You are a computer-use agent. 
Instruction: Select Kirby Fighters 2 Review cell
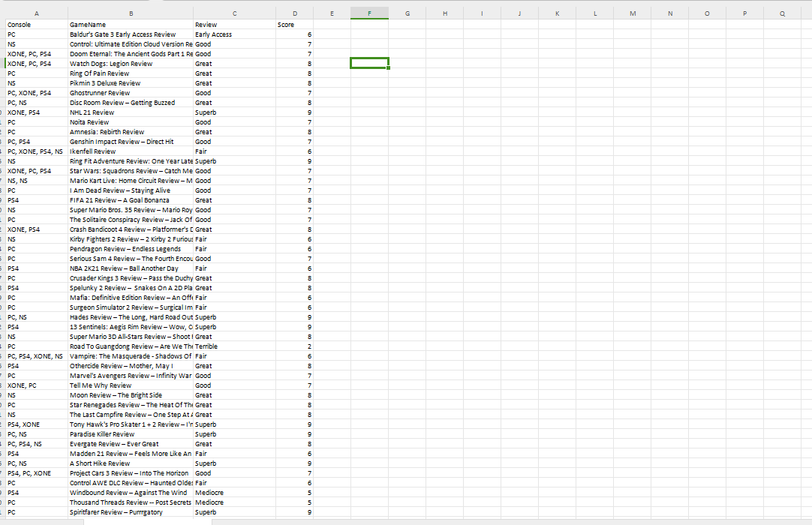tap(131, 239)
